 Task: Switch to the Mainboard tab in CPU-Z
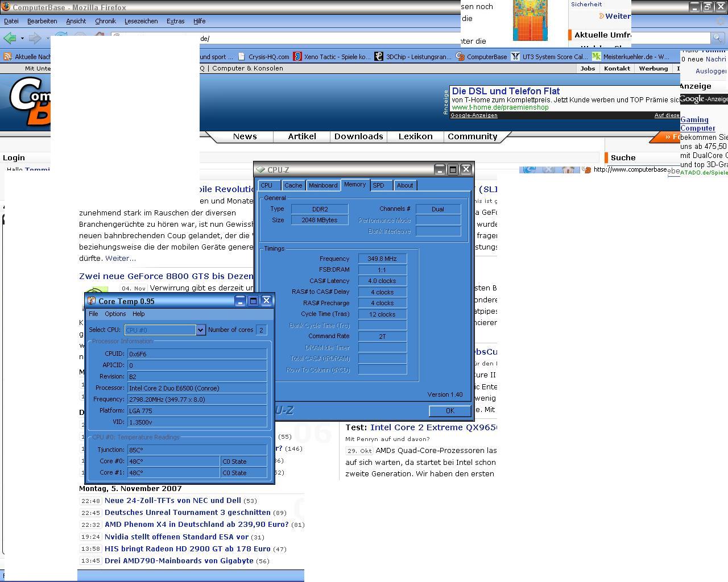(323, 185)
